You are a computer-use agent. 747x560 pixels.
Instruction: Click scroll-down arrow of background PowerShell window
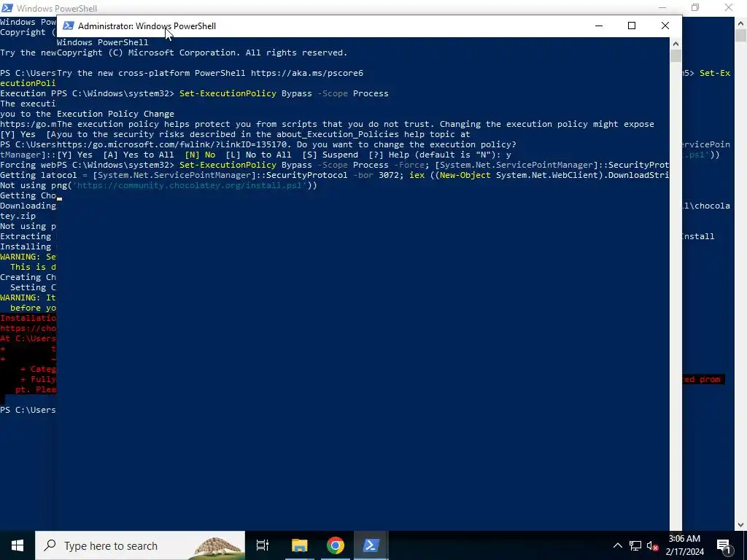[x=740, y=525]
